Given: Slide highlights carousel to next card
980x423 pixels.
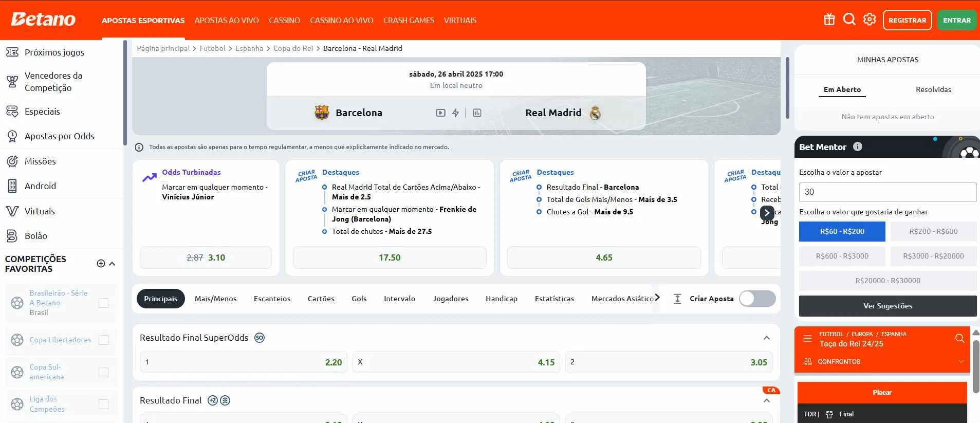Looking at the screenshot, I should [767, 212].
